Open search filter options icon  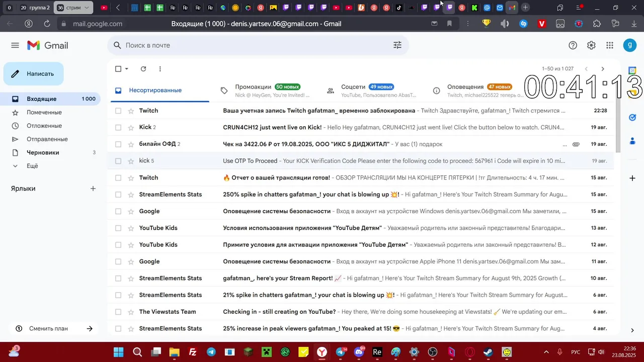tap(397, 45)
